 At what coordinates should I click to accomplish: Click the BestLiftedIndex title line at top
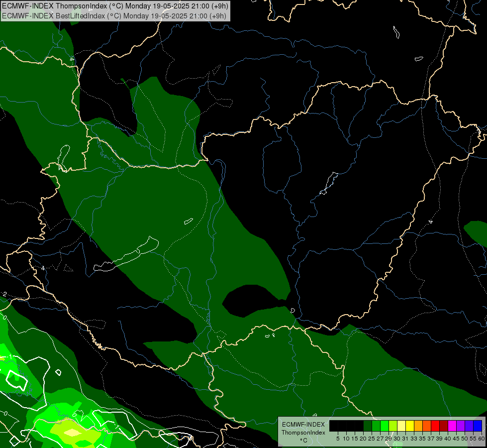click(114, 15)
